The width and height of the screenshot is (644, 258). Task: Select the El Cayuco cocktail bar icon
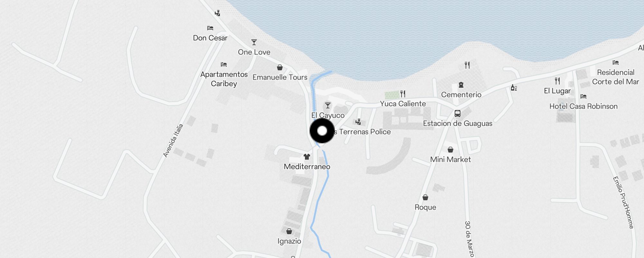[328, 105]
